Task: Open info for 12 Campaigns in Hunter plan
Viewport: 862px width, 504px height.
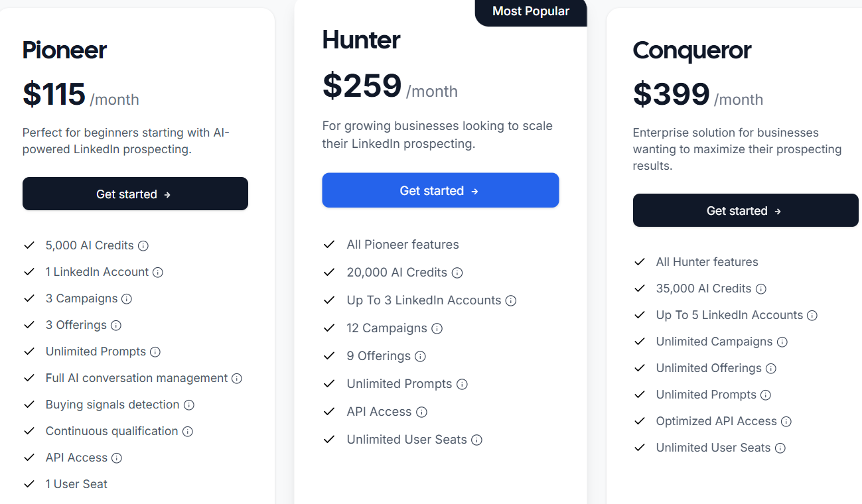Action: pos(437,328)
